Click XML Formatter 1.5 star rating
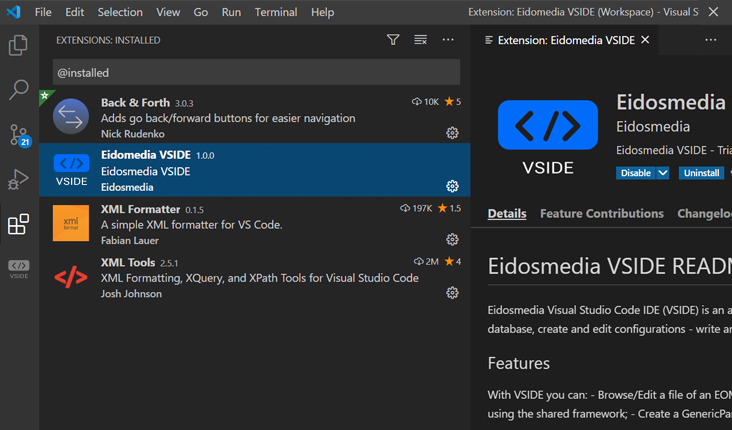Viewport: 732px width, 430px height. coord(449,208)
